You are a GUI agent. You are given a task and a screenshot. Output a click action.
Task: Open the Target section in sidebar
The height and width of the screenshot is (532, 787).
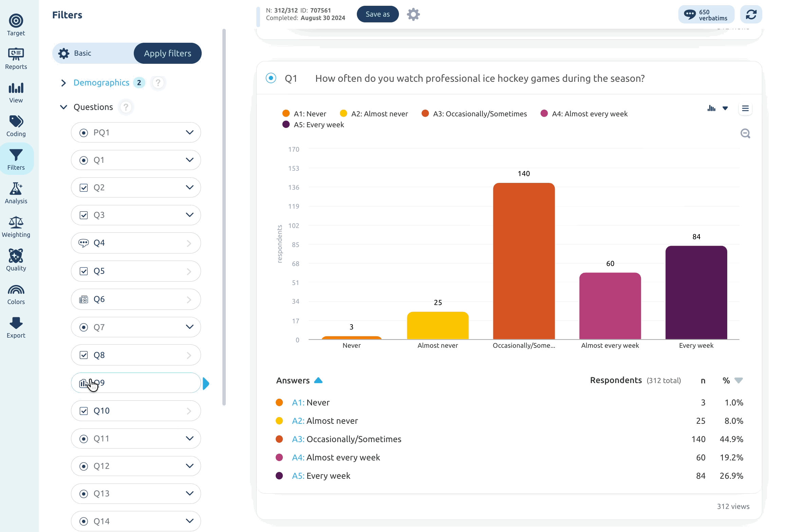coord(16,25)
